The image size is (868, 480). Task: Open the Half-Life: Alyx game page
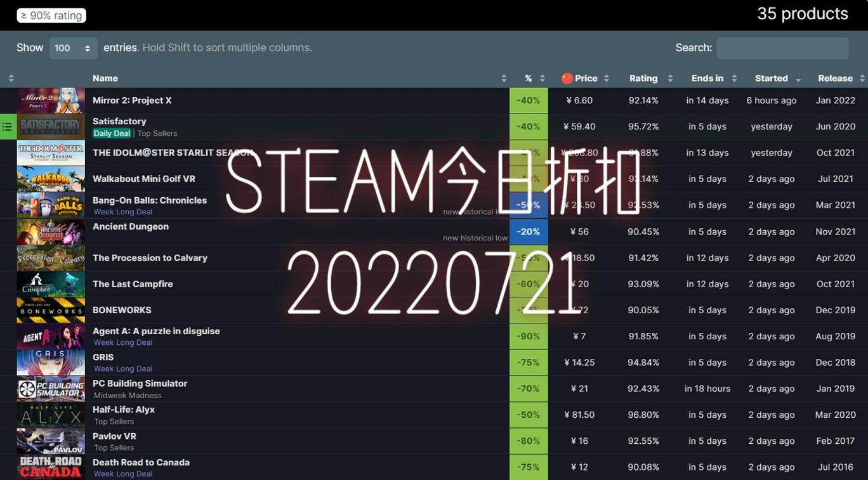click(x=123, y=409)
